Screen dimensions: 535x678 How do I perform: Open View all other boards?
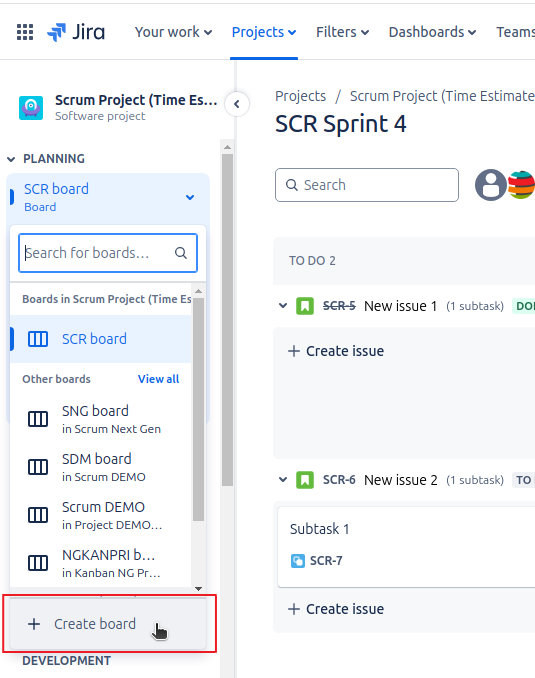[158, 379]
